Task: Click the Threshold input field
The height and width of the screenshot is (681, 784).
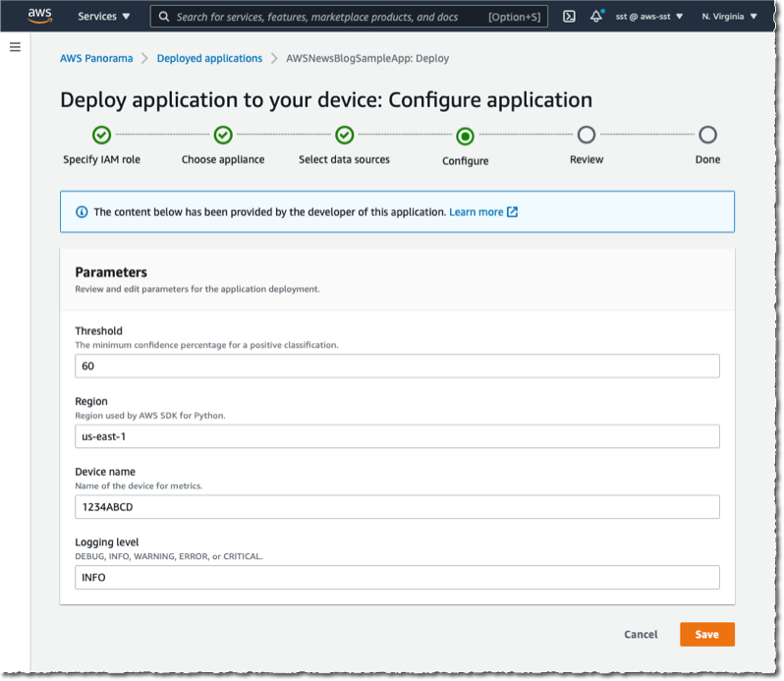Action: 397,366
